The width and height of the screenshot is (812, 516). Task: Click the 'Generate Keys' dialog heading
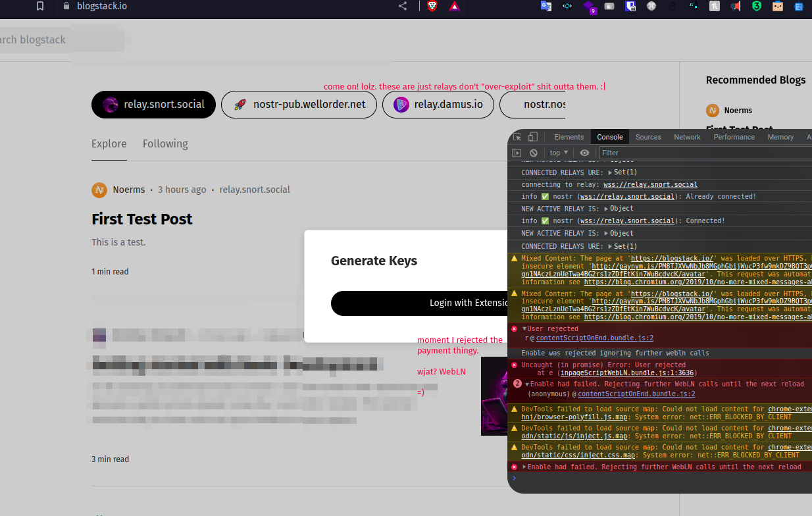click(374, 261)
